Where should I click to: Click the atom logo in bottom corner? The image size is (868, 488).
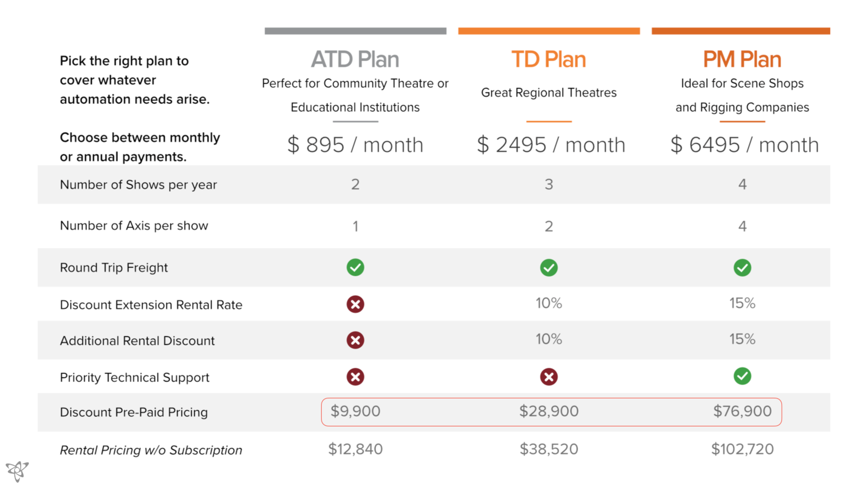point(17,471)
